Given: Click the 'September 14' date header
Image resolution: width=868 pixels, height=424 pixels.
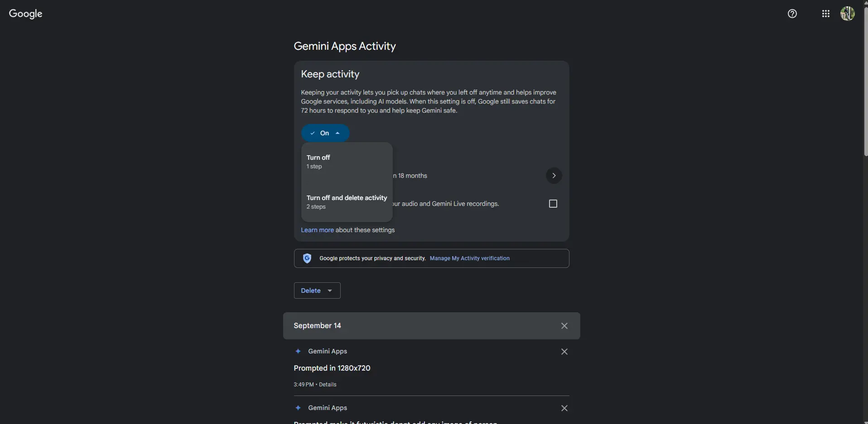Looking at the screenshot, I should click(317, 326).
